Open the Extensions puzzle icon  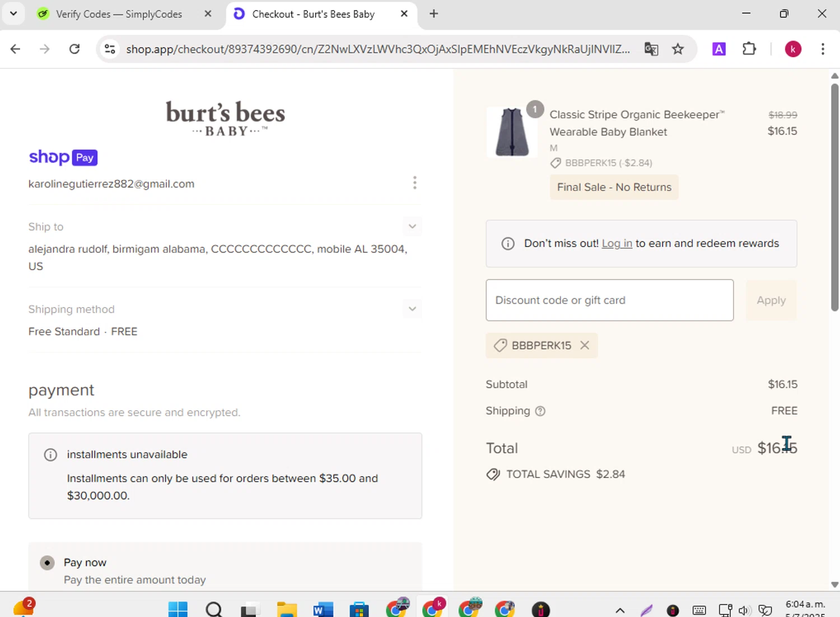tap(749, 49)
